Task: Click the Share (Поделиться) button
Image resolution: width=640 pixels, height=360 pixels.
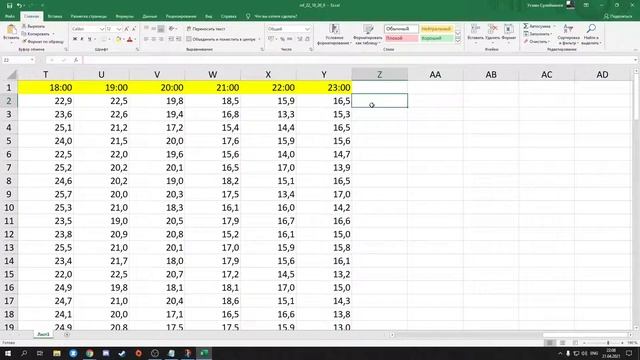Action: tap(618, 16)
